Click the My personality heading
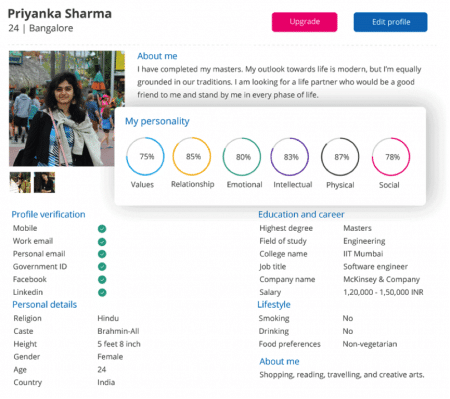The height and width of the screenshot is (399, 450). pyautogui.click(x=157, y=121)
